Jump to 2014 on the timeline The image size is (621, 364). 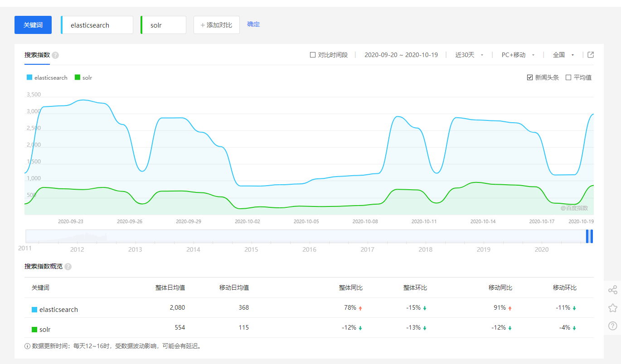[x=193, y=249]
